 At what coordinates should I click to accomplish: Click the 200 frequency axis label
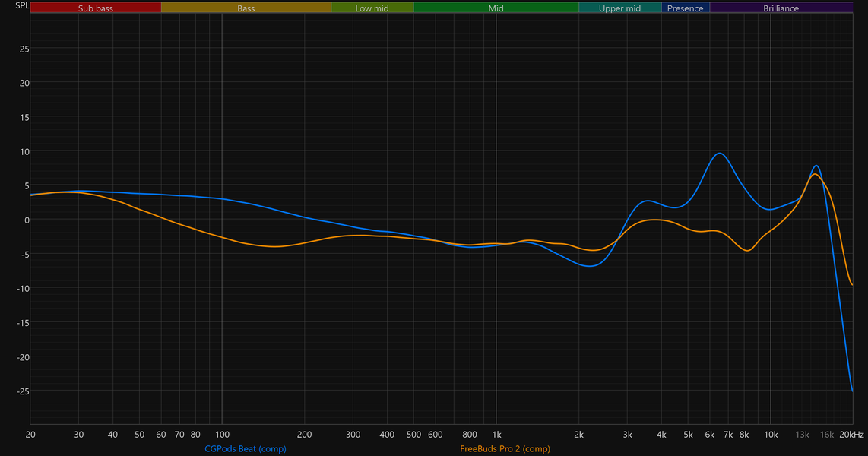[x=305, y=435]
